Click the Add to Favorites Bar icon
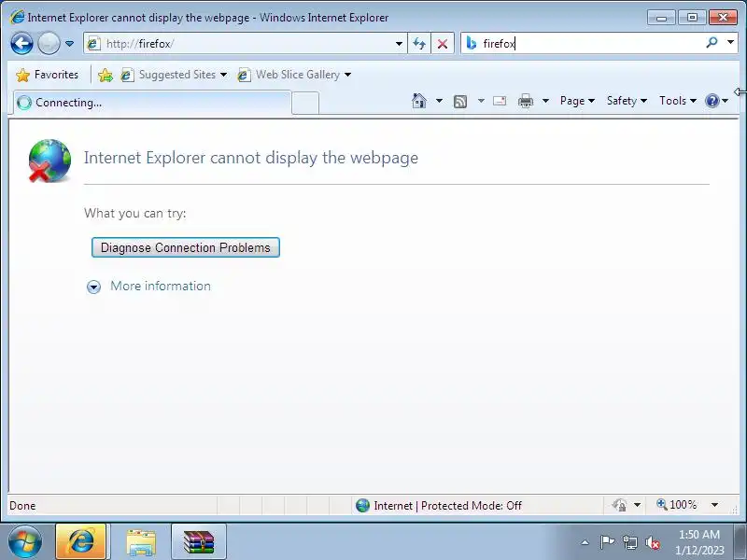This screenshot has width=747, height=560. point(106,75)
